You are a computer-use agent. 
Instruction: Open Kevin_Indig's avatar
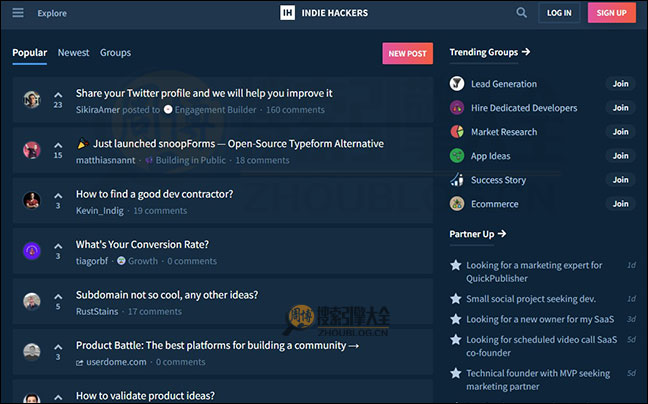(32, 200)
